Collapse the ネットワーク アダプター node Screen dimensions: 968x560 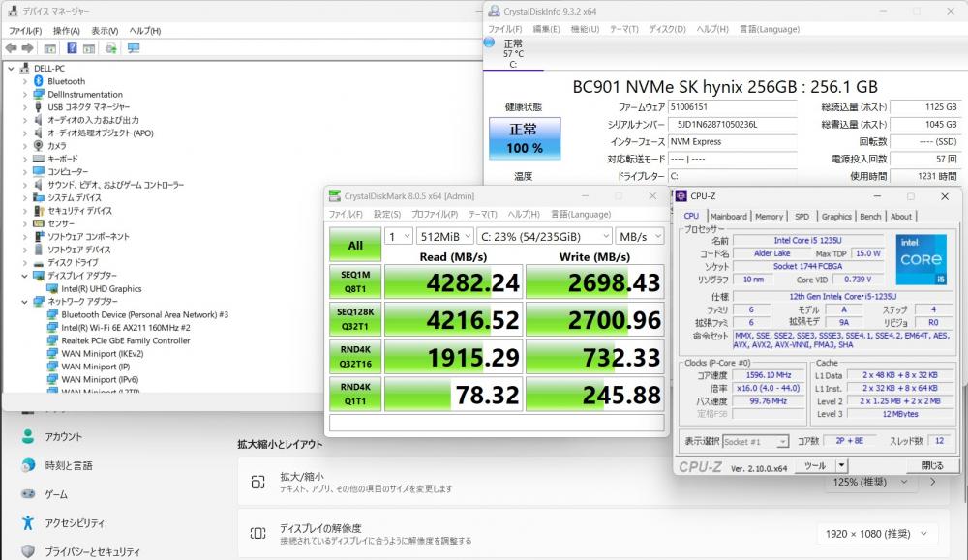(x=25, y=302)
